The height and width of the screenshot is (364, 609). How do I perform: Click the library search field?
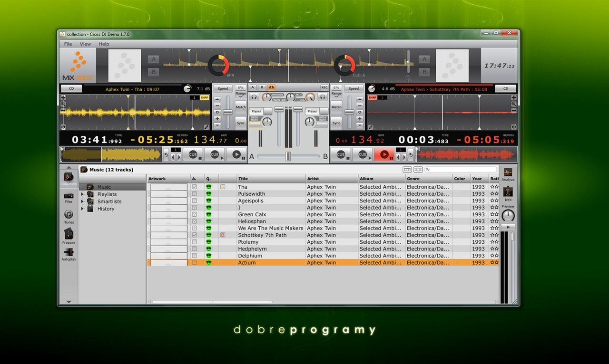click(x=461, y=170)
